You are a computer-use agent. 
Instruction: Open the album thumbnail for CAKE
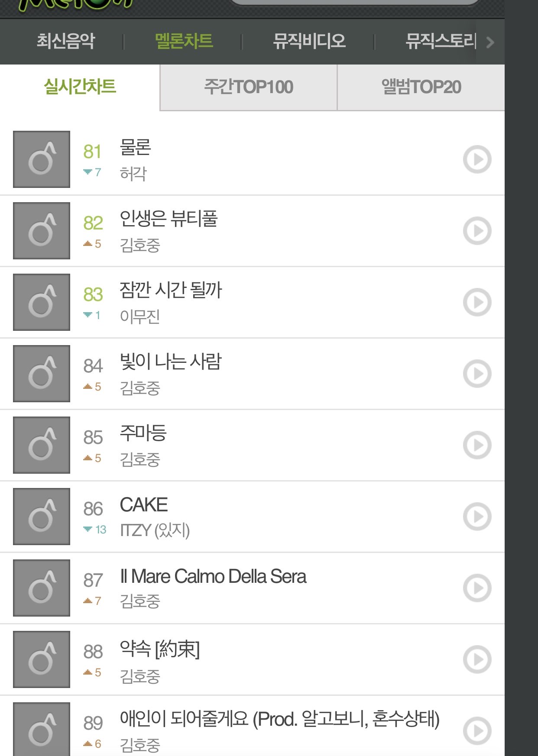click(42, 517)
